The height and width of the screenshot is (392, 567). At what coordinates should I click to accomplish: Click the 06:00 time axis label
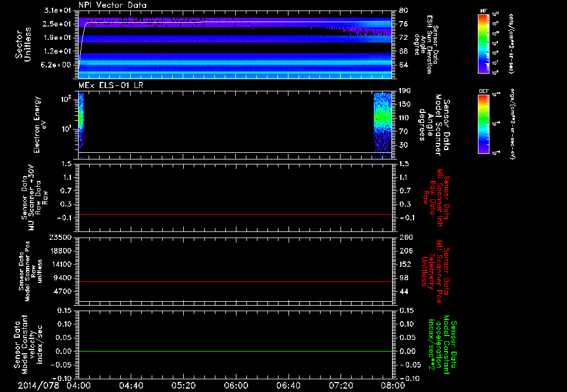[x=236, y=385]
